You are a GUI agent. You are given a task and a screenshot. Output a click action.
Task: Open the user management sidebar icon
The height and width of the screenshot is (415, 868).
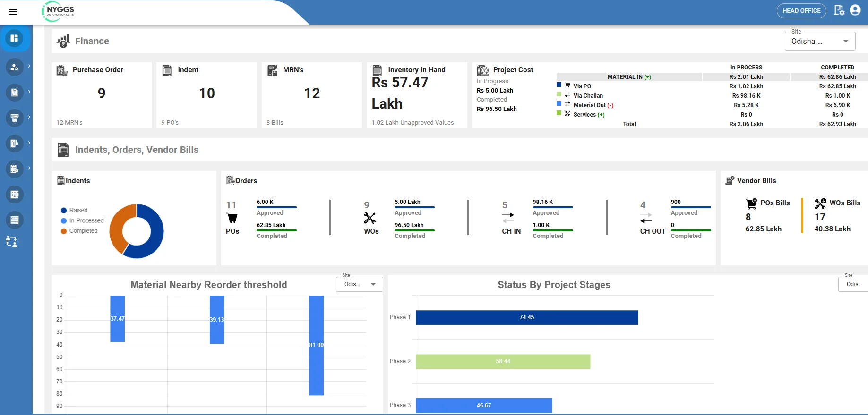(x=14, y=67)
